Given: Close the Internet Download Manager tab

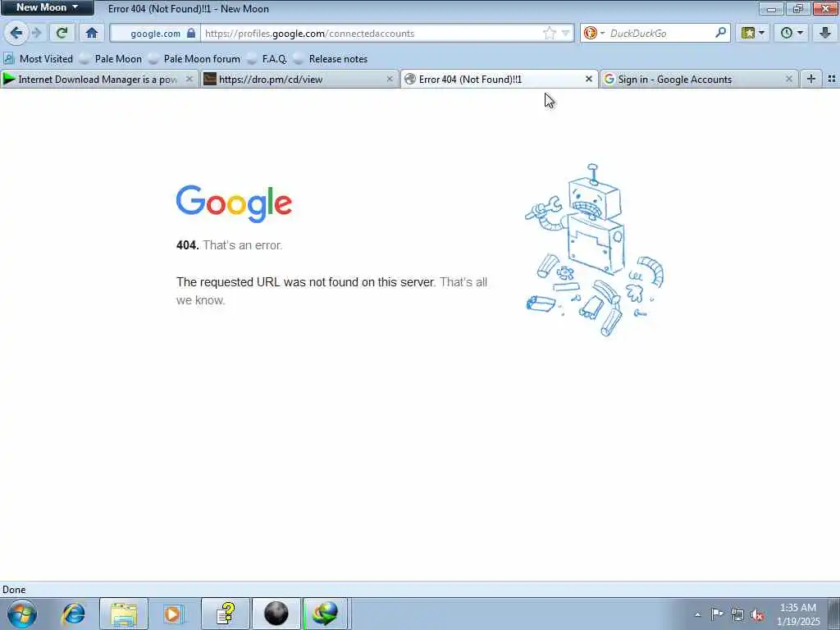Looking at the screenshot, I should [x=189, y=80].
